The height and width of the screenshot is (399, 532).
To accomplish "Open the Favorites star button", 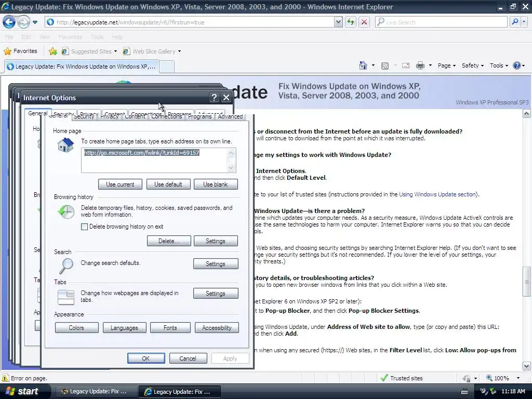I will pos(20,51).
